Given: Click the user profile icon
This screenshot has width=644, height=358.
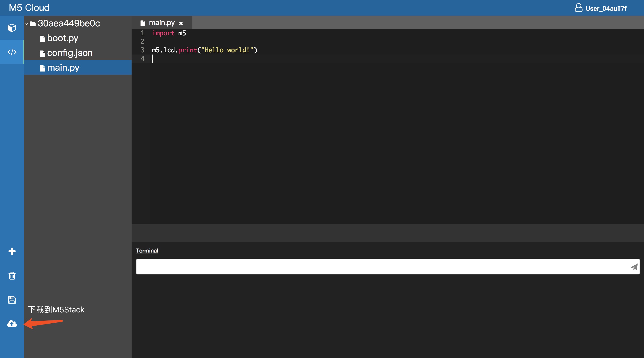Looking at the screenshot, I should [578, 8].
